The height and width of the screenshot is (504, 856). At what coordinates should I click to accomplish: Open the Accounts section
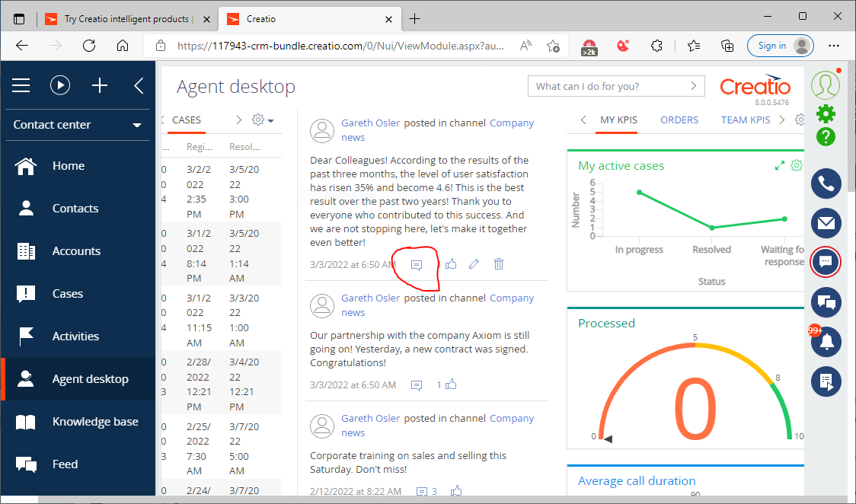(78, 251)
